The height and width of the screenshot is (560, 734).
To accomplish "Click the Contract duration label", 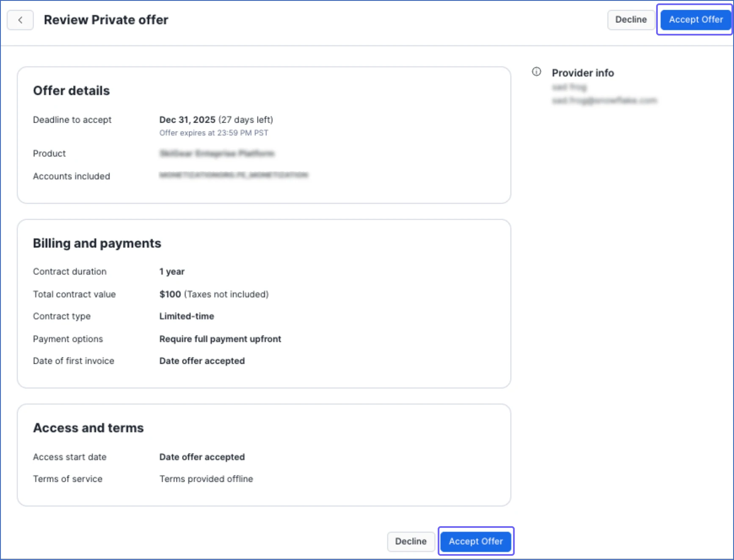I will tap(70, 272).
